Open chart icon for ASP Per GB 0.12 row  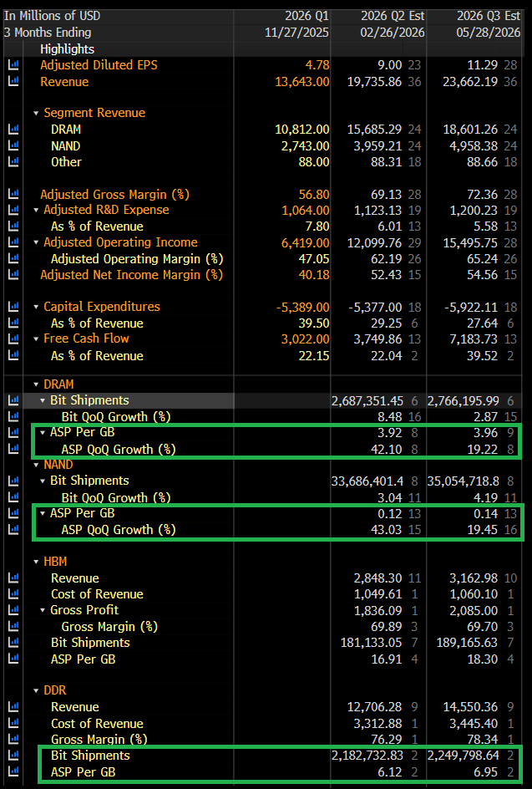coord(13,512)
